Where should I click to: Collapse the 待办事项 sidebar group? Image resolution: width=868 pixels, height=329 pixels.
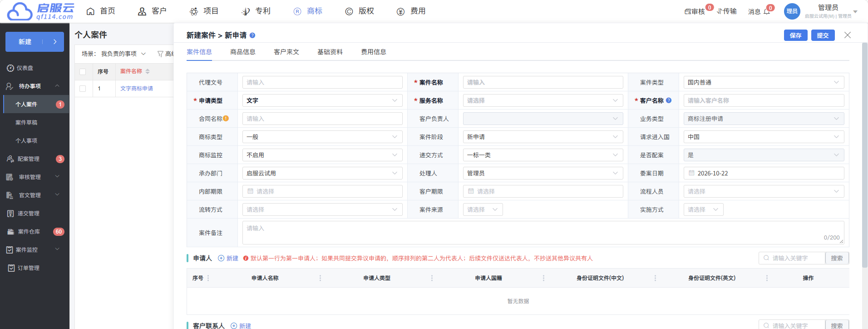[x=57, y=86]
